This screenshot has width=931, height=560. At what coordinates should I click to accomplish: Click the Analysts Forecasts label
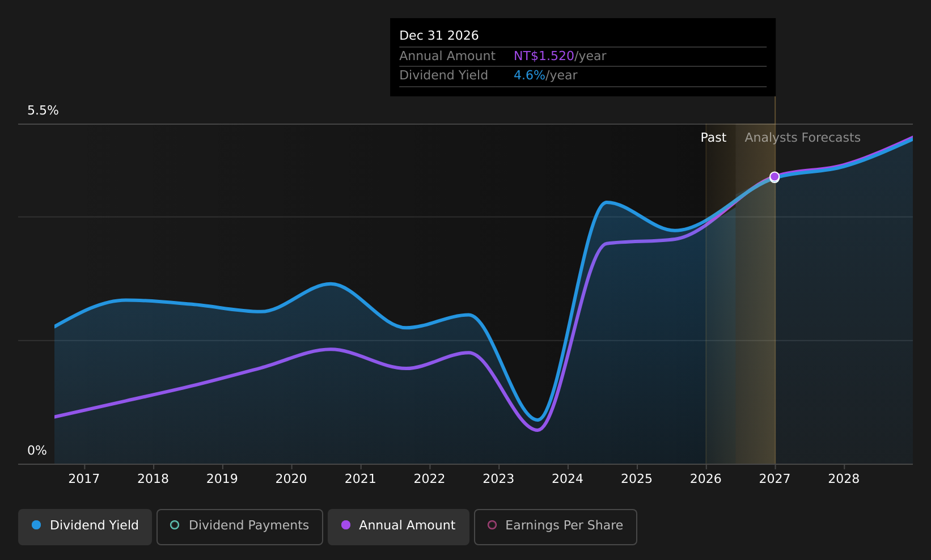(x=802, y=138)
